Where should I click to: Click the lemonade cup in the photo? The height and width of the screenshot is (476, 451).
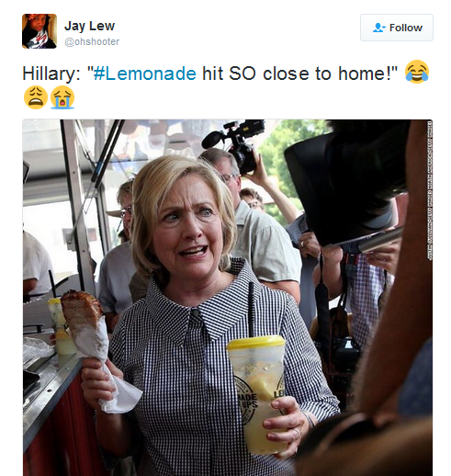click(256, 393)
